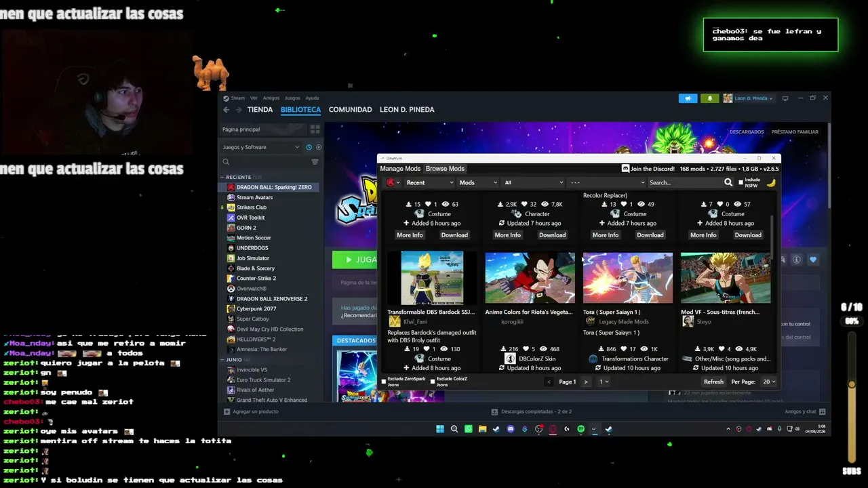Select Counter-Strike 2 in Steam library
Image resolution: width=868 pixels, height=488 pixels.
256,279
